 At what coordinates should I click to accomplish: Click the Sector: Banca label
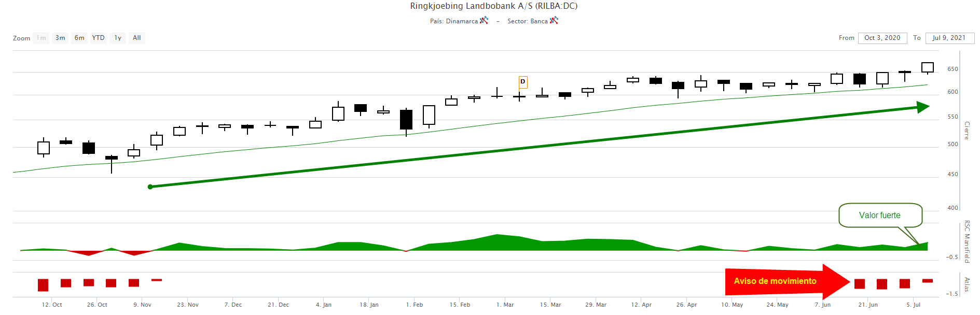[x=528, y=21]
